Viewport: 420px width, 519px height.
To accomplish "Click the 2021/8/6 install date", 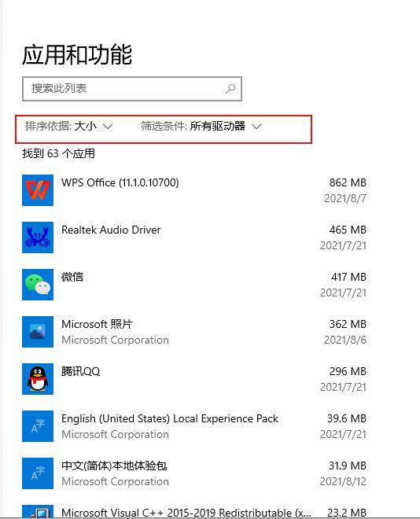I will point(345,340).
